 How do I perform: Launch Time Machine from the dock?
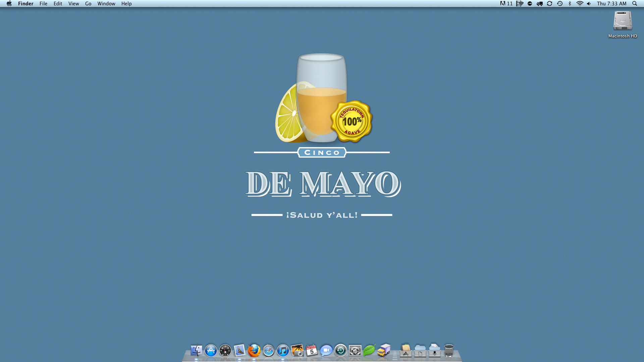tap(340, 351)
